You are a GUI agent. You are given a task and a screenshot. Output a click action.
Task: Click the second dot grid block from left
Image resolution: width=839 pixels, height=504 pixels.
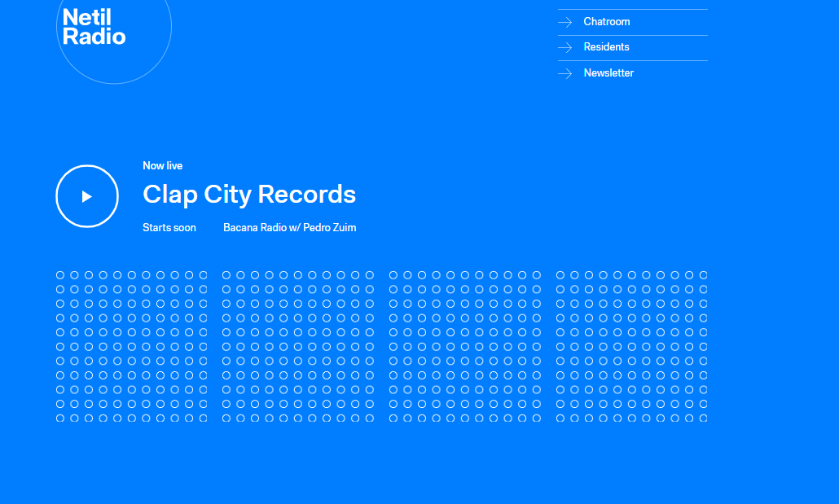pyautogui.click(x=297, y=347)
